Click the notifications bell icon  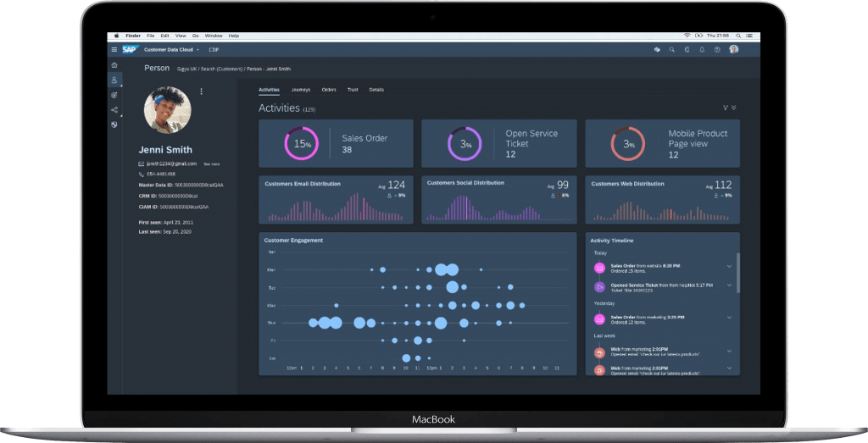coord(702,50)
